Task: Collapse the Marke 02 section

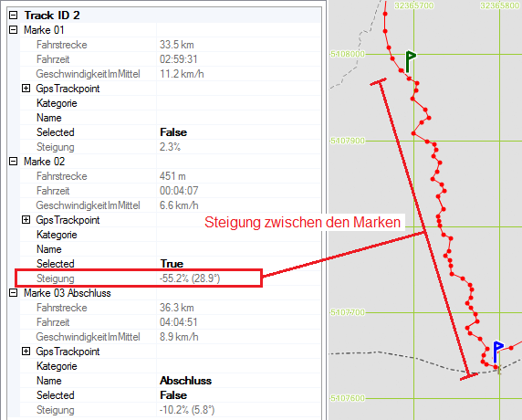Action: (14, 162)
